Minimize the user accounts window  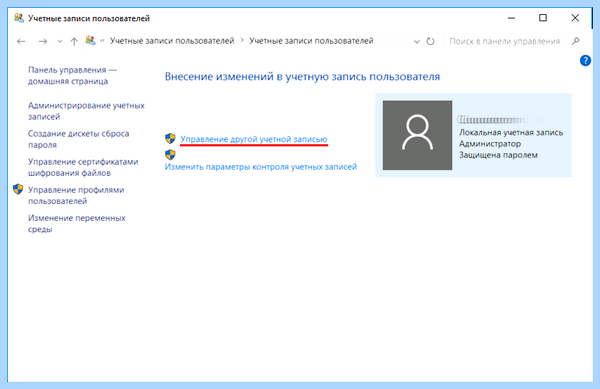[511, 18]
